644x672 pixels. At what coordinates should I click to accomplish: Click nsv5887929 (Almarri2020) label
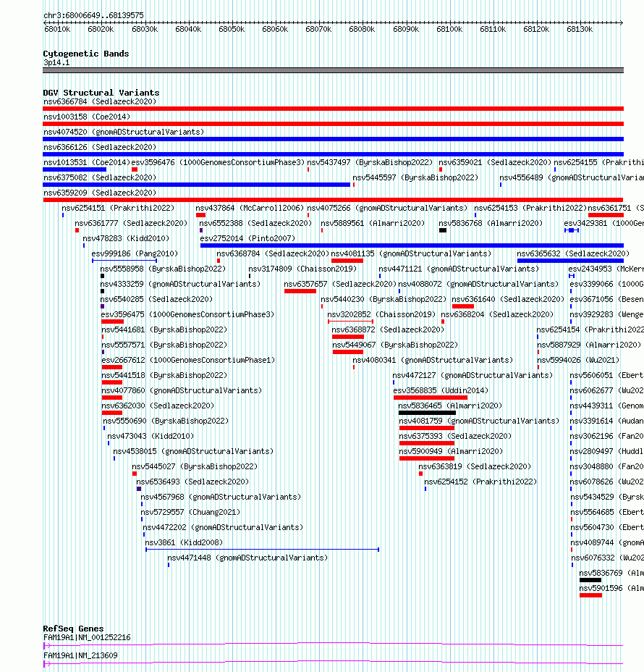point(589,345)
